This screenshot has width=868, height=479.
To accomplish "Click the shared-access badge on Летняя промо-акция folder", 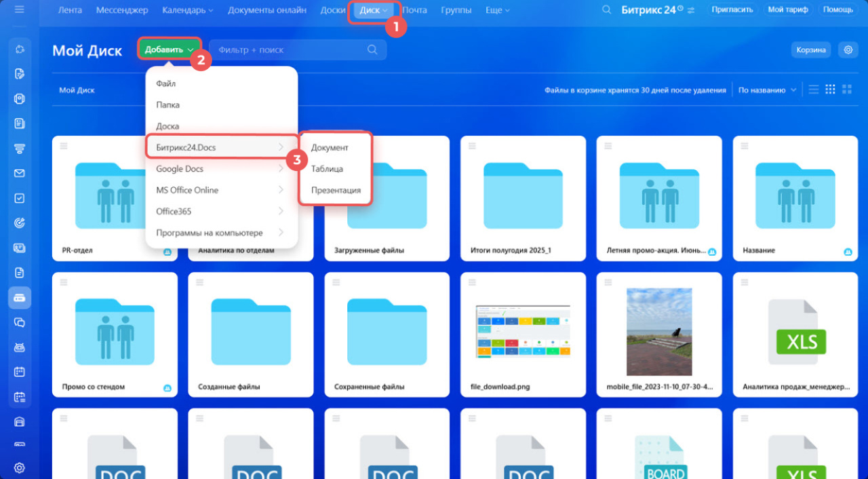I will click(x=712, y=252).
